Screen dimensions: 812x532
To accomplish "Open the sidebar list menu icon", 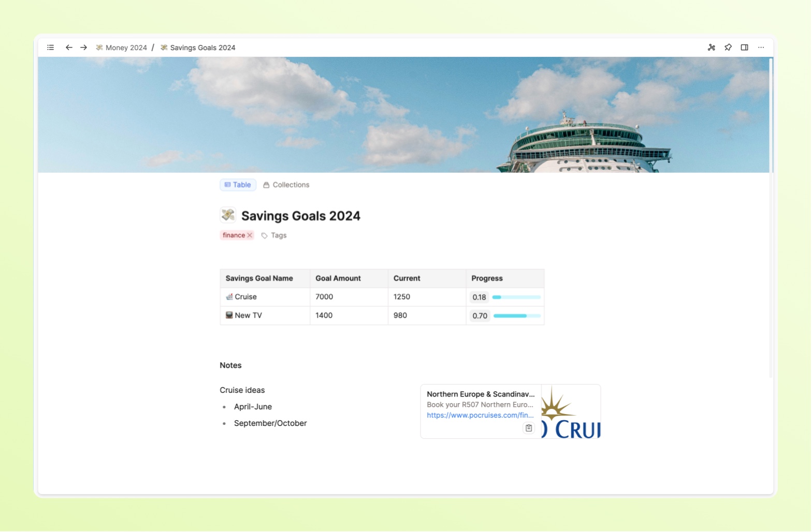I will coord(50,48).
